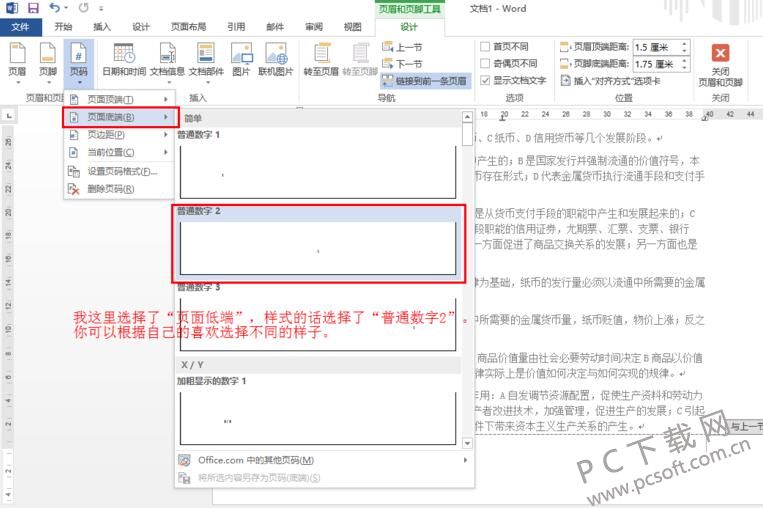Select 设置页码格式(F) menu entry
The height and width of the screenshot is (508, 763).
tap(119, 171)
